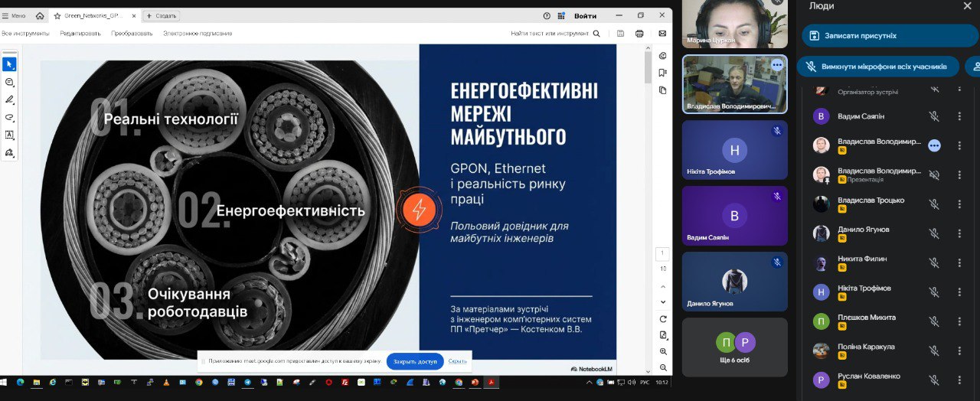The width and height of the screenshot is (980, 401).
Task: Open the Редактировать tab
Action: click(80, 34)
